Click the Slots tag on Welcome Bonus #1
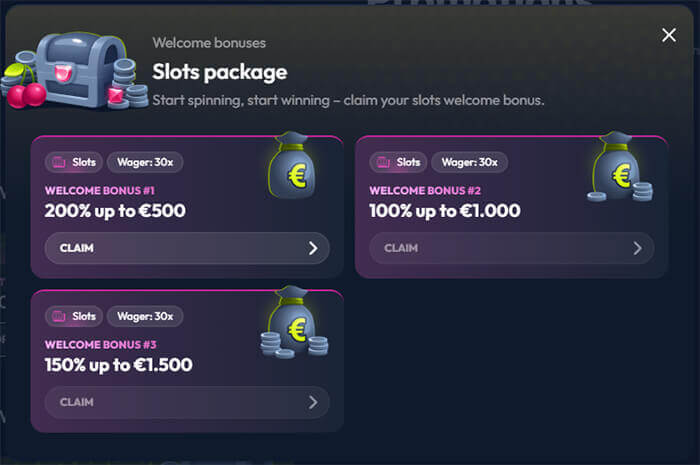 (x=72, y=162)
